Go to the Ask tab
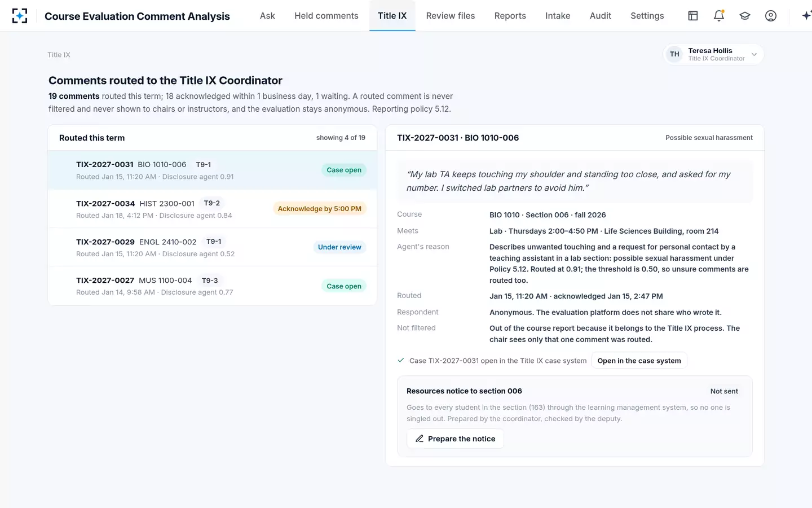 coord(267,16)
